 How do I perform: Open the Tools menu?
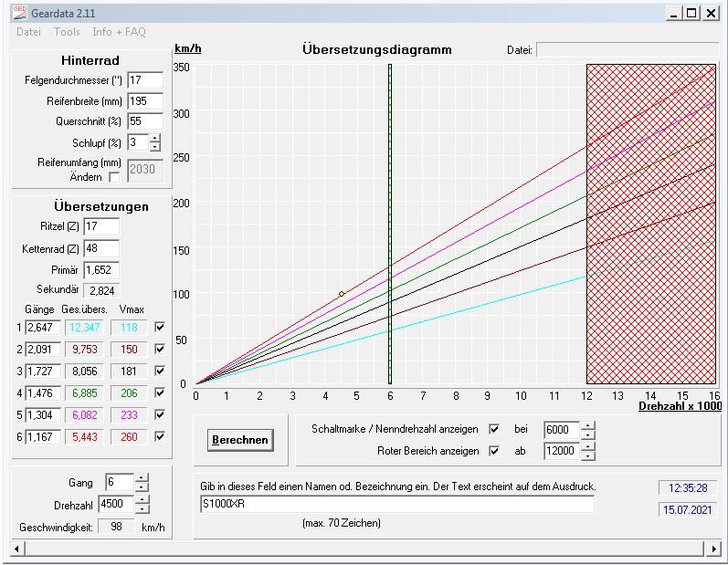point(67,32)
